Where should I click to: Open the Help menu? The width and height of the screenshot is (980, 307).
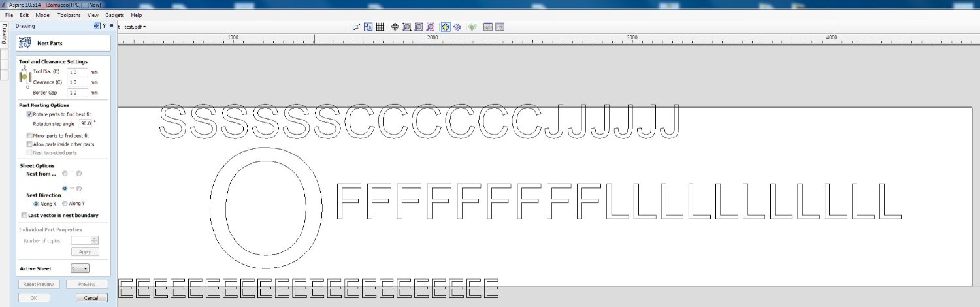click(x=136, y=14)
